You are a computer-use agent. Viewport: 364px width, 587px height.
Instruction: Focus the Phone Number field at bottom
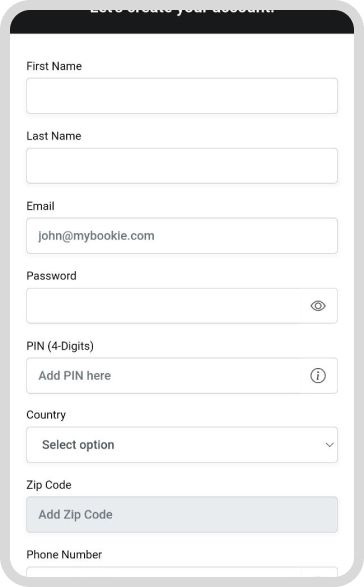pos(182,572)
